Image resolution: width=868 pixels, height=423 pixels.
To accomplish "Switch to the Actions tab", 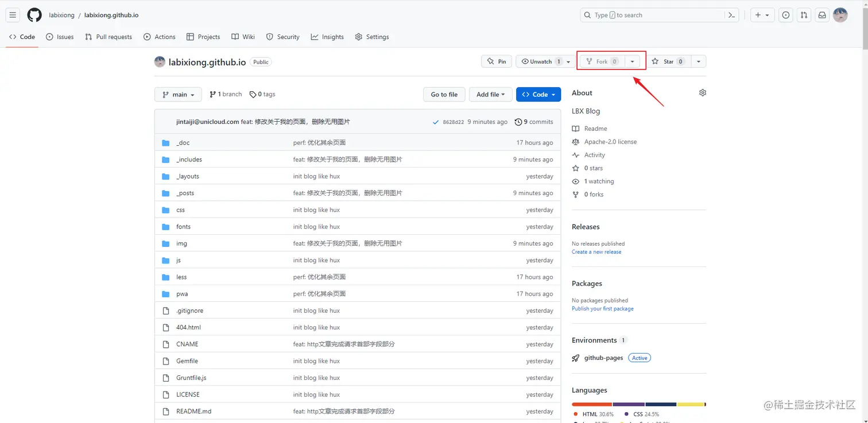I will point(160,37).
